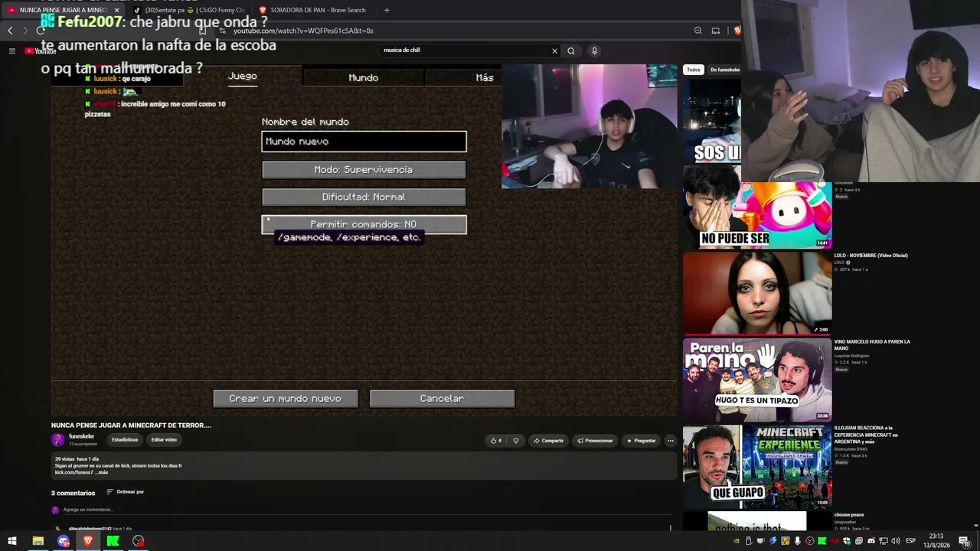
Task: Click the Cancelar button
Action: point(442,399)
